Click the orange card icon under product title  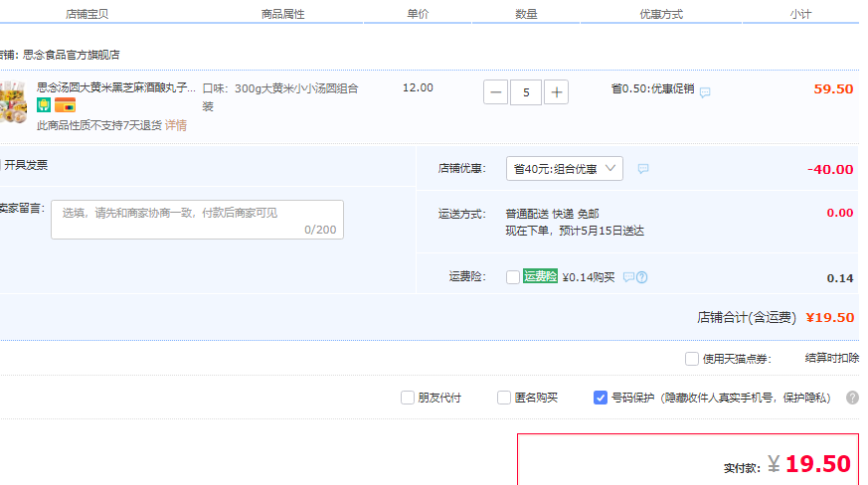coord(65,104)
